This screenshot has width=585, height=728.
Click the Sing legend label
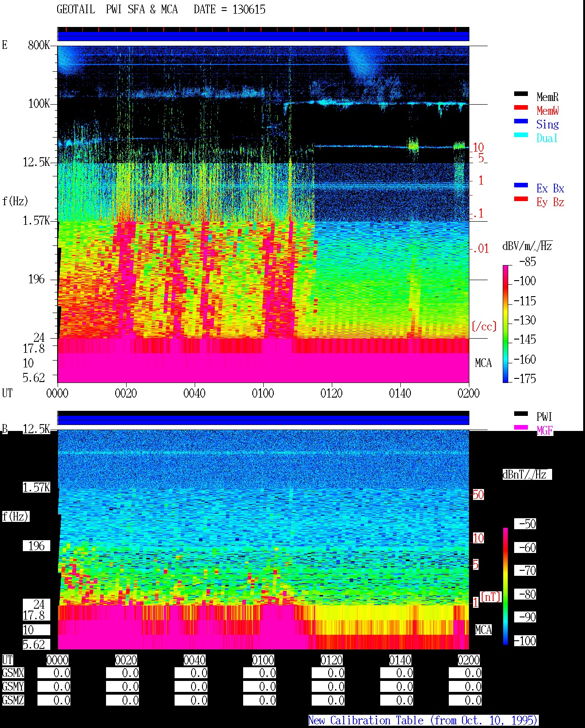(x=548, y=124)
